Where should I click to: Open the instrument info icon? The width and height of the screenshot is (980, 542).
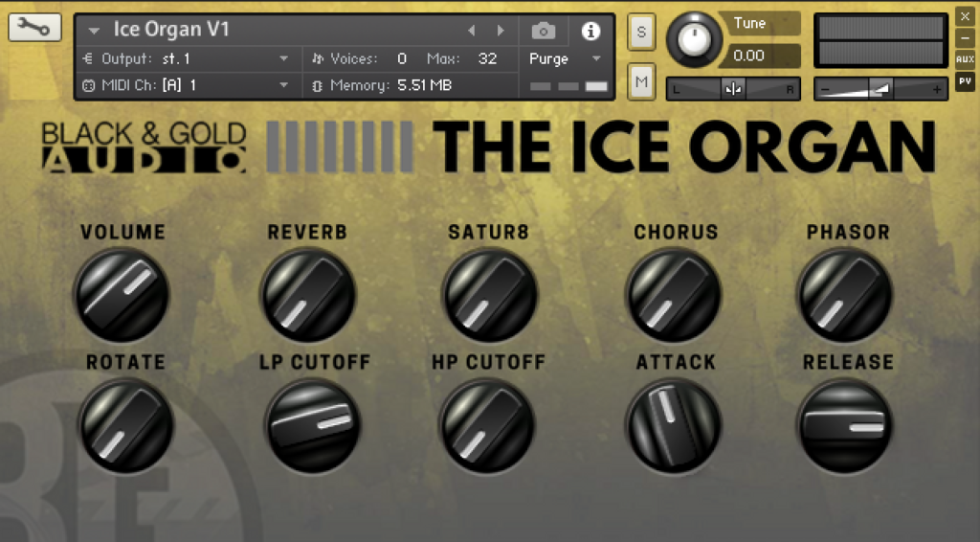pos(590,31)
